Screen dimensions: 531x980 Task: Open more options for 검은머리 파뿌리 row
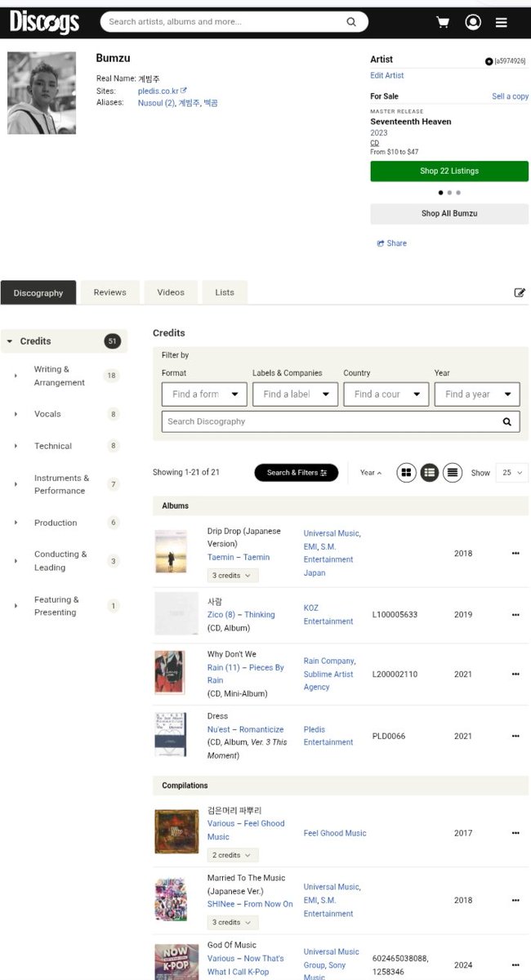(515, 833)
